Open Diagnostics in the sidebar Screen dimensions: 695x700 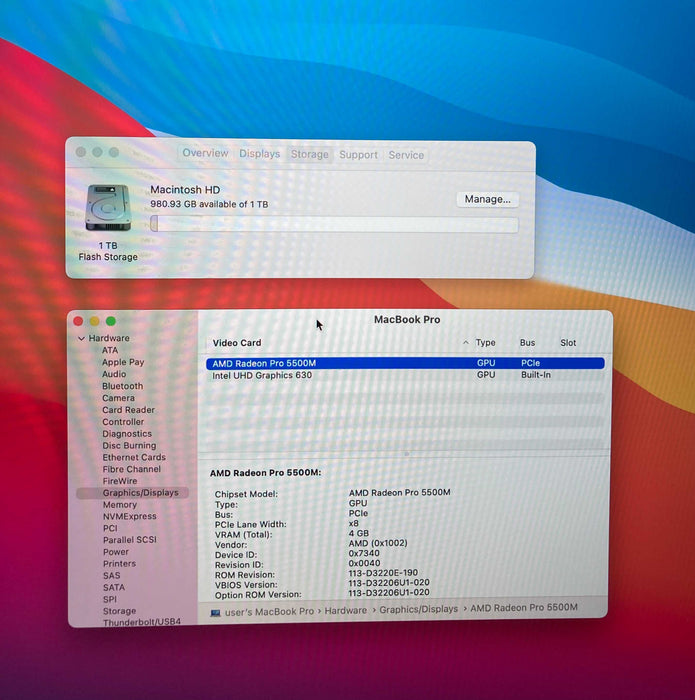[x=127, y=433]
